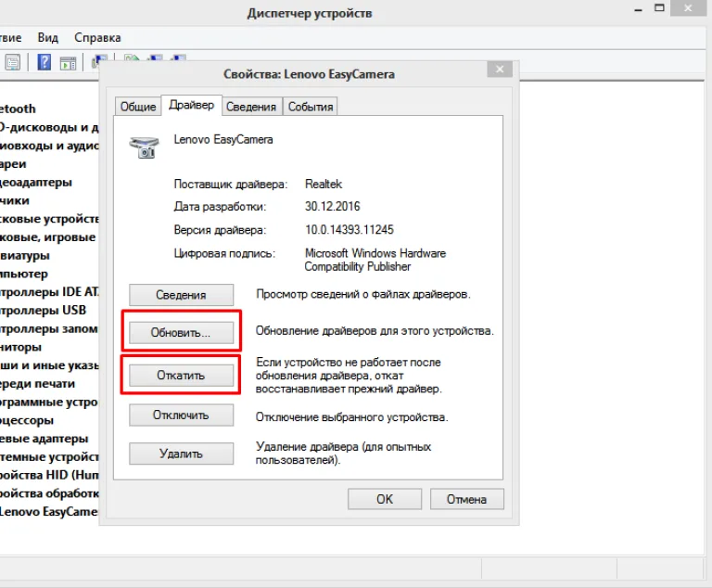712x588 pixels.
Task: Select the дисководы tree row
Action: (49, 127)
